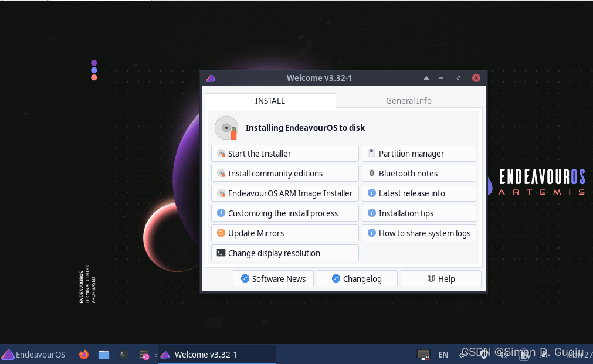
Task: Open Installation tips
Action: (x=419, y=213)
